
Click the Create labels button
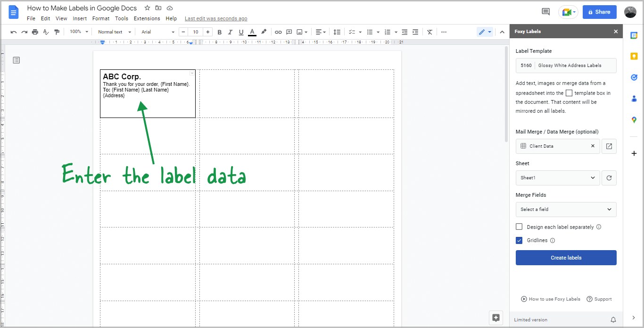click(566, 257)
